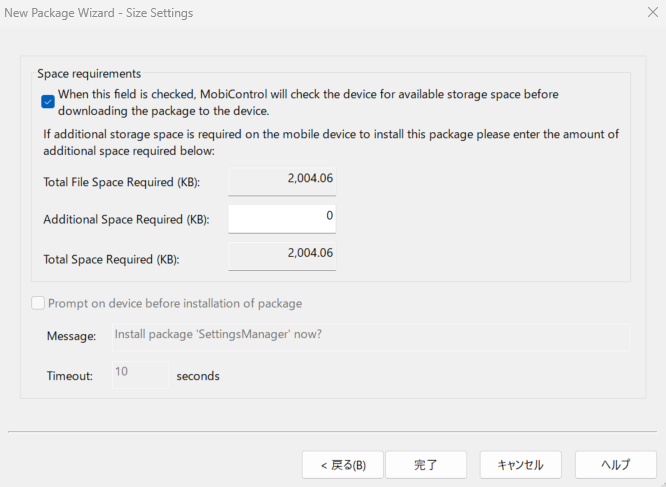The width and height of the screenshot is (666, 487).
Task: Cancel the wizard with キャンセル
Action: [x=521, y=465]
